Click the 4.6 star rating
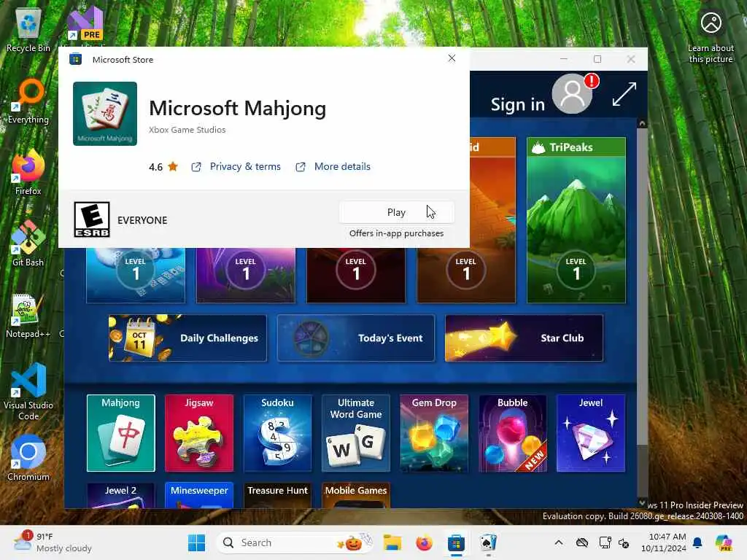Image resolution: width=747 pixels, height=560 pixels. (163, 167)
